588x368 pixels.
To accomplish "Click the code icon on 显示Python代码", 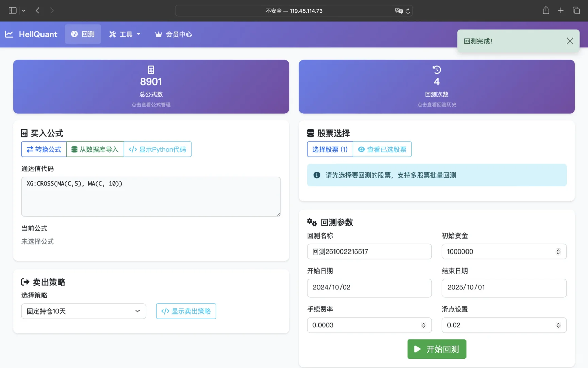I will click(132, 149).
